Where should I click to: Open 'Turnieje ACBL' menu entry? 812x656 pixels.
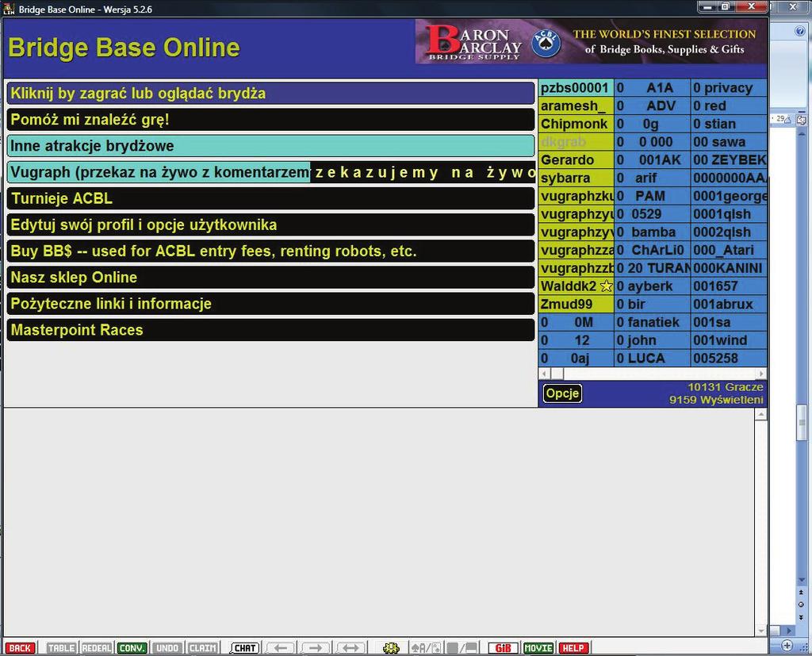tap(271, 198)
